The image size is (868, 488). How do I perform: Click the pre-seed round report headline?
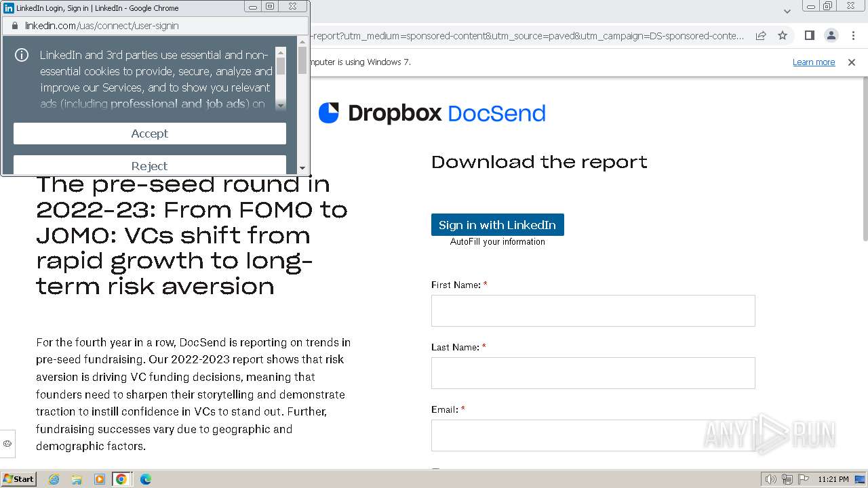tap(192, 235)
